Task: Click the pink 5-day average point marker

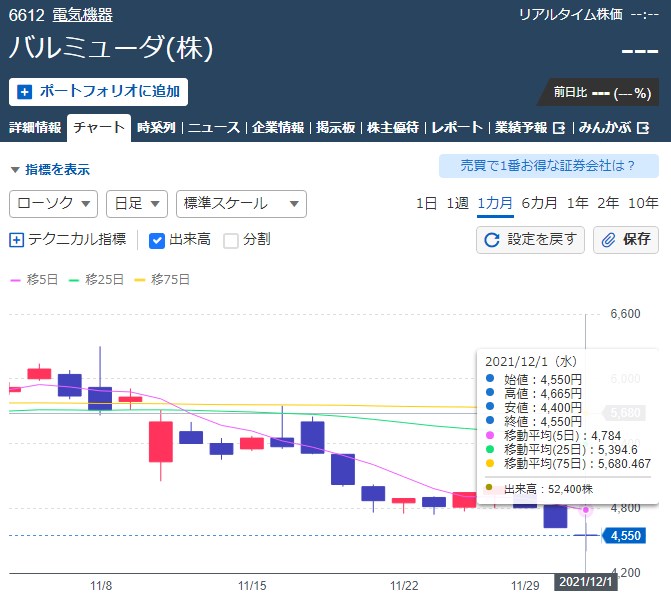Action: pos(585,510)
